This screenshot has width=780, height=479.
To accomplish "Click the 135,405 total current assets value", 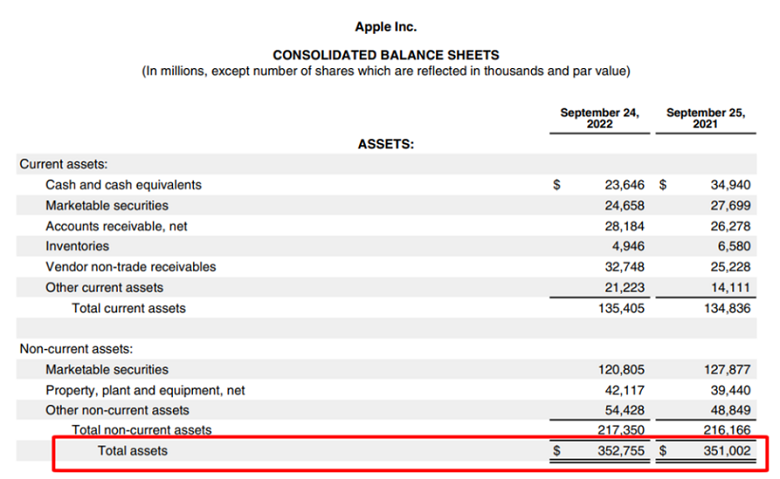I will 621,308.
